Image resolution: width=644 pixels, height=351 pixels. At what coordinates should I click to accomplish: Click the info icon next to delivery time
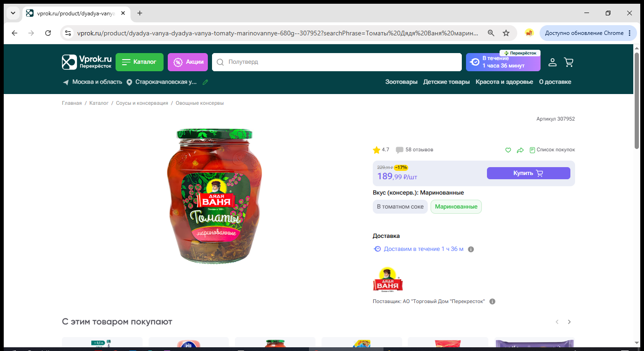[471, 249]
